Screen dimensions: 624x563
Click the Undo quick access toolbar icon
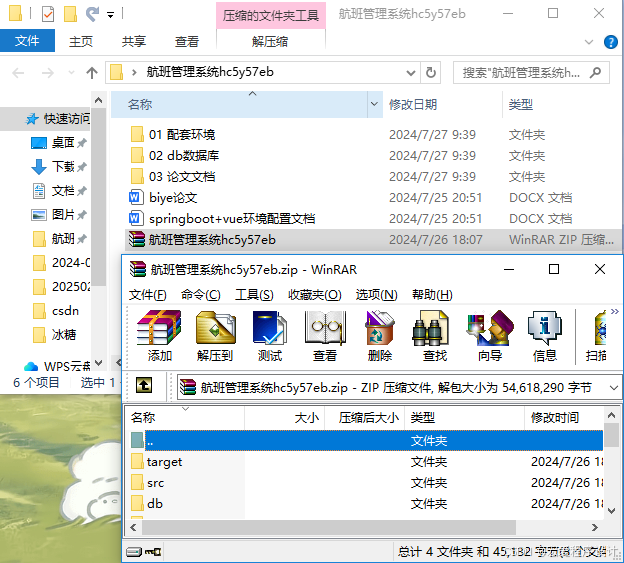coord(92,14)
